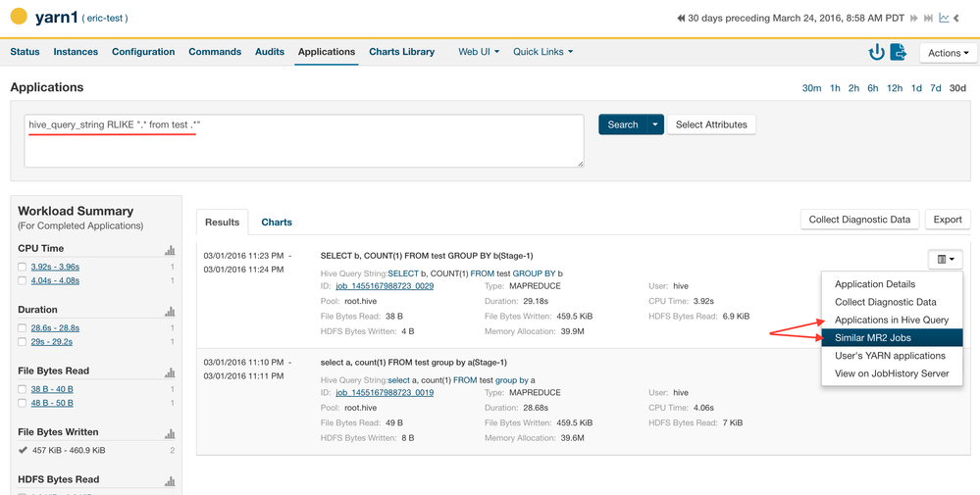Viewport: 980px width, 495px height.
Task: Set time range to 12h
Action: point(895,88)
